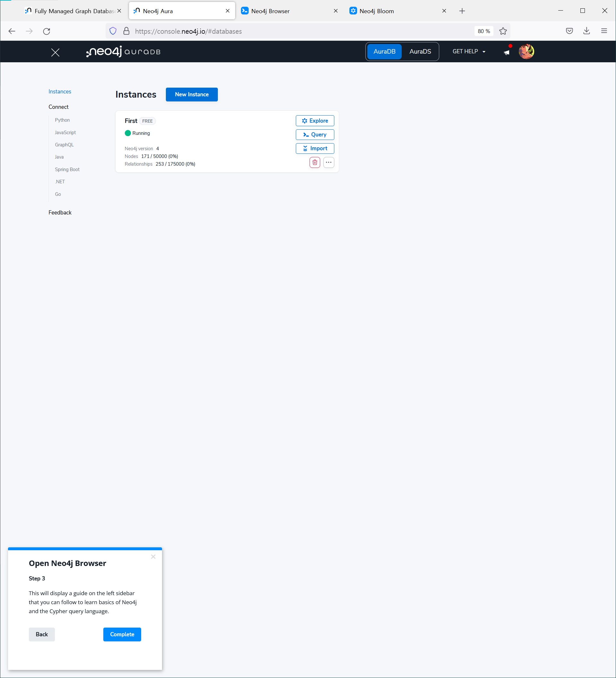Switch to the Neo4j Bloom tab
Image resolution: width=616 pixels, height=678 pixels.
pos(376,11)
